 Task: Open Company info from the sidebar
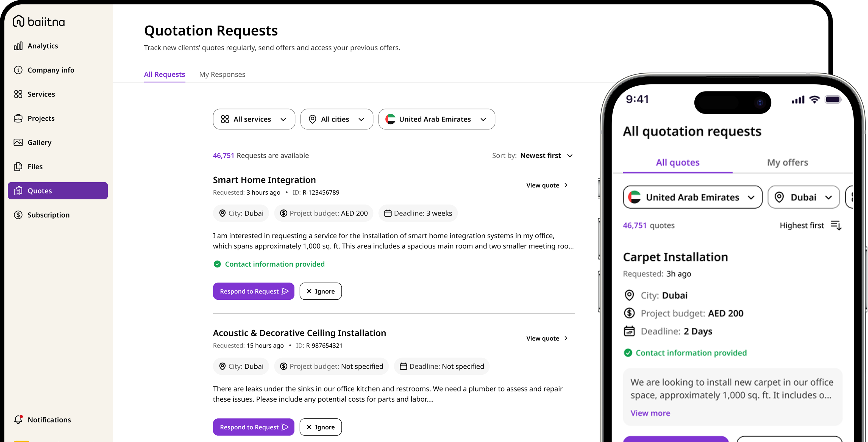tap(51, 70)
